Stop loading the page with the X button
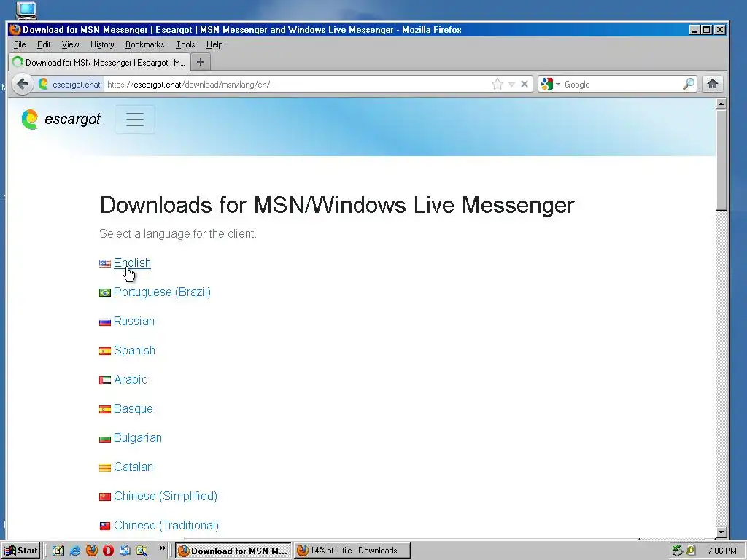This screenshot has width=747, height=560. coord(525,85)
